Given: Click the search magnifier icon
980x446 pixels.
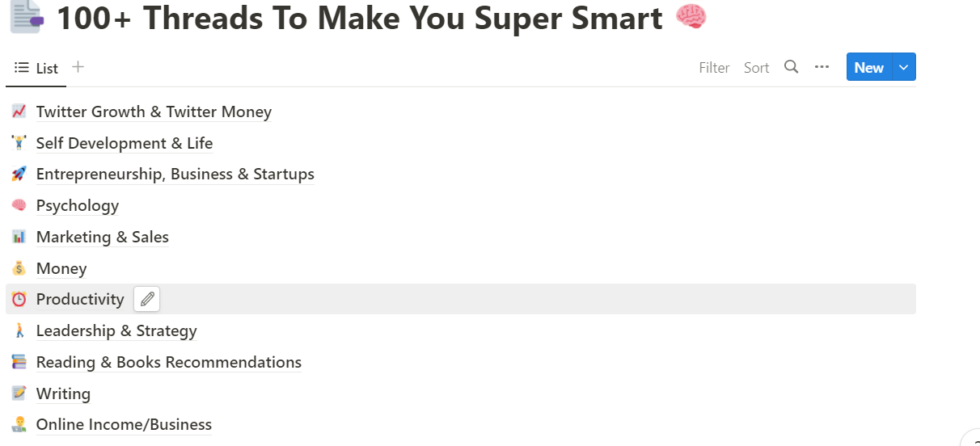Looking at the screenshot, I should tap(792, 67).
